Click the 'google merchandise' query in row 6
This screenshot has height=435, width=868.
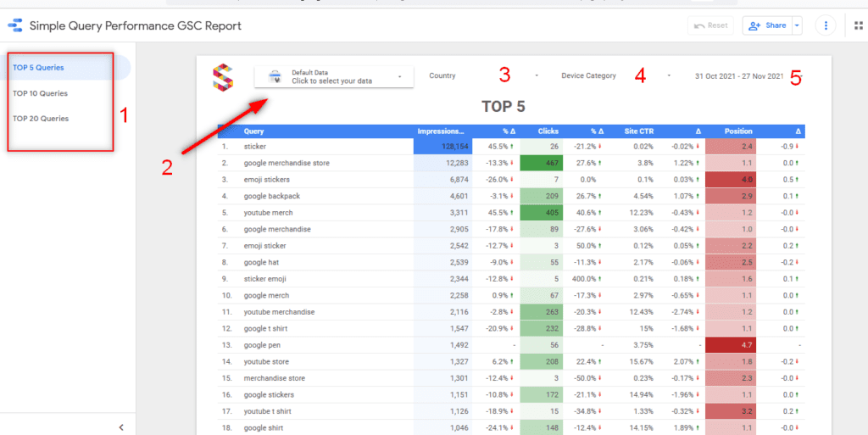click(x=277, y=229)
